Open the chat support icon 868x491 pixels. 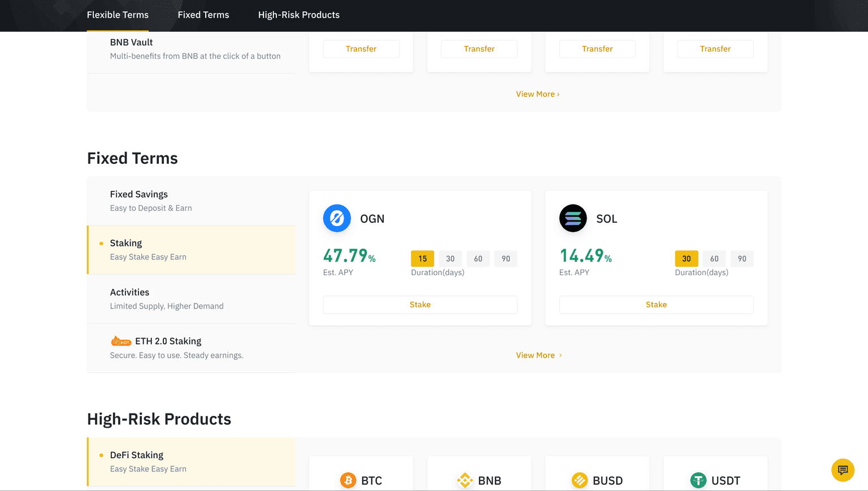click(843, 470)
